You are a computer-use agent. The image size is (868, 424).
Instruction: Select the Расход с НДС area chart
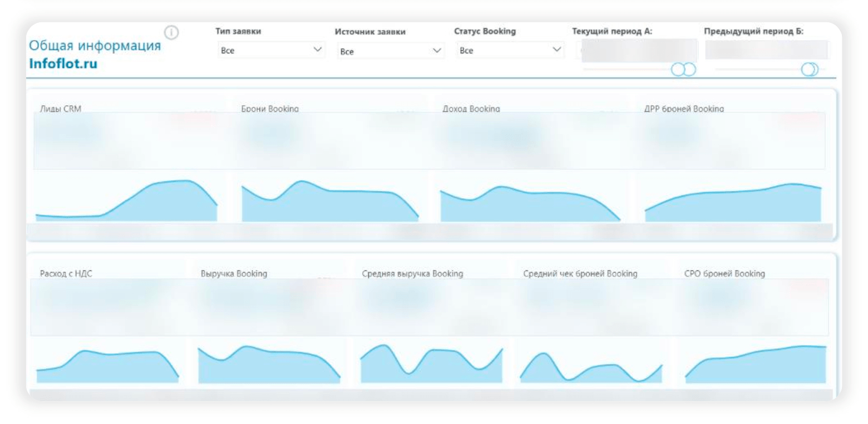click(108, 366)
